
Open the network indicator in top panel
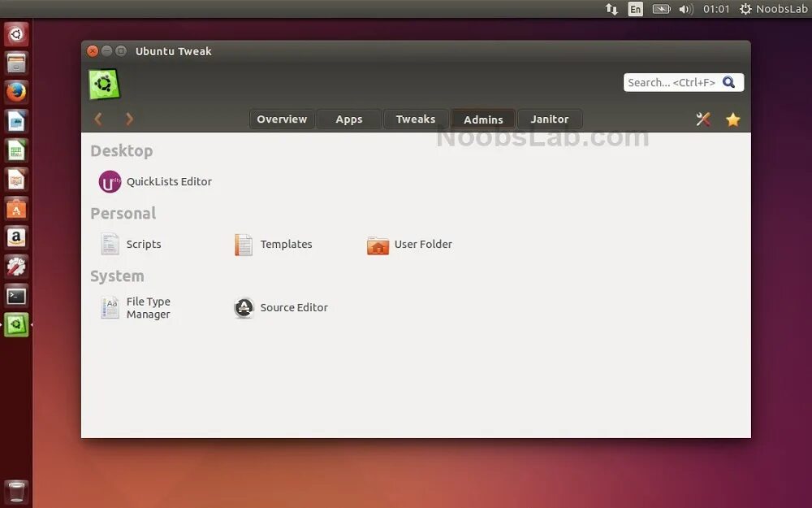(x=611, y=9)
